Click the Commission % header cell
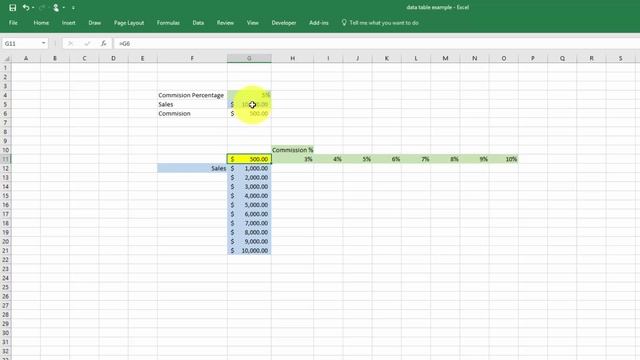 tap(293, 150)
